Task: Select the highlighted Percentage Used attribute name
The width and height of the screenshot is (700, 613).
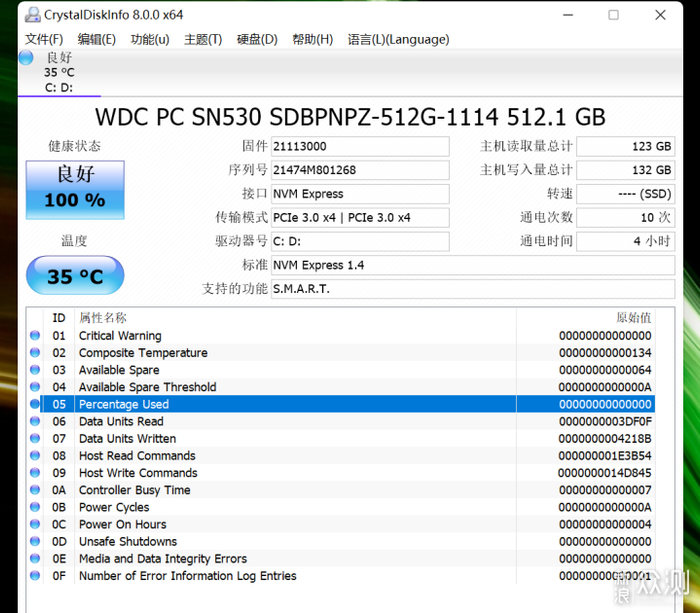Action: click(124, 404)
